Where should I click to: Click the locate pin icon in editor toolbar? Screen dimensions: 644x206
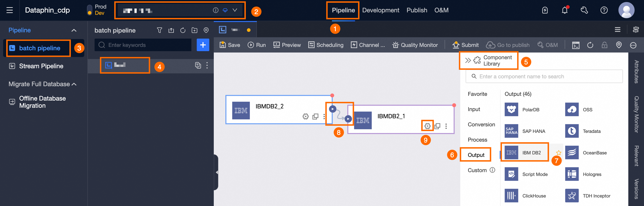pyautogui.click(x=618, y=45)
